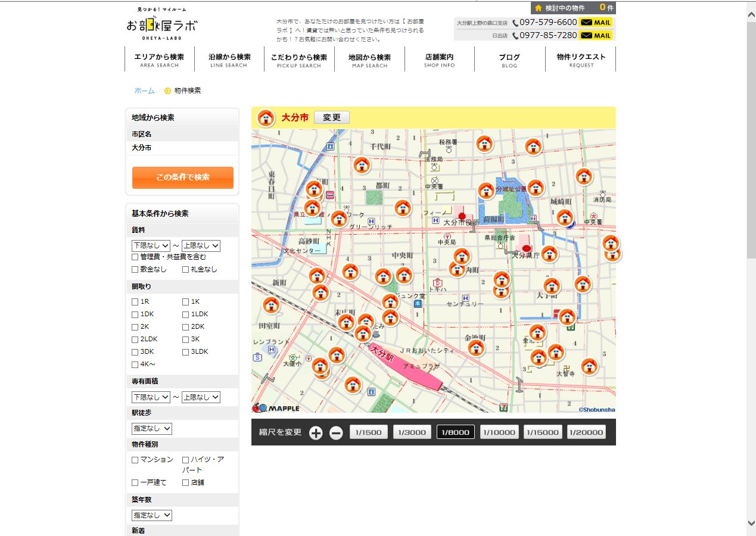Click the zoom out minus icon
This screenshot has height=536, width=756.
point(336,433)
